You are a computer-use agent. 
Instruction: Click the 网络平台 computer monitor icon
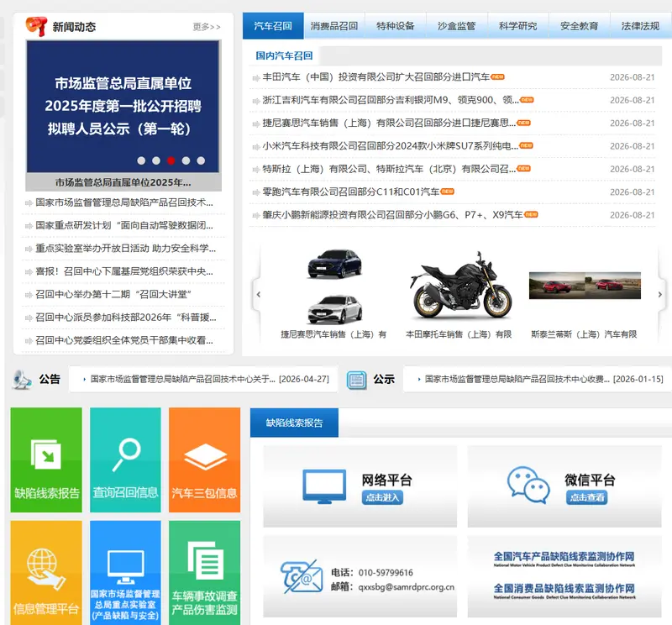coord(324,486)
